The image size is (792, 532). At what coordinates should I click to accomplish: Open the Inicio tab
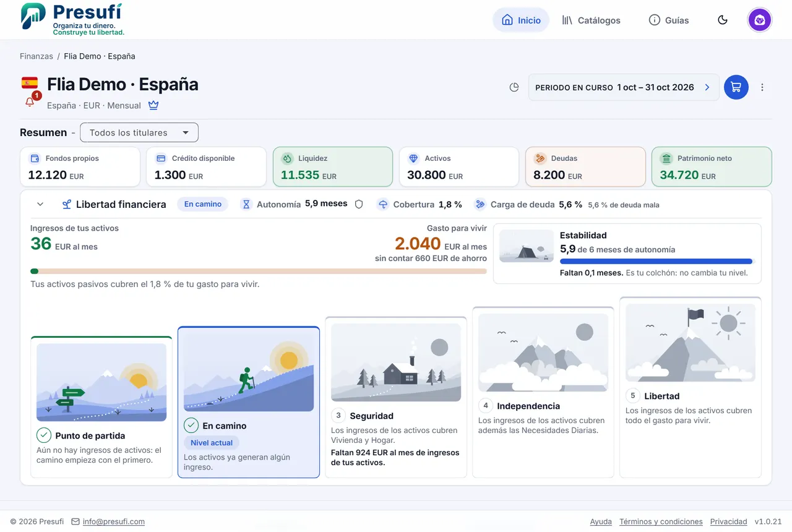pos(521,20)
